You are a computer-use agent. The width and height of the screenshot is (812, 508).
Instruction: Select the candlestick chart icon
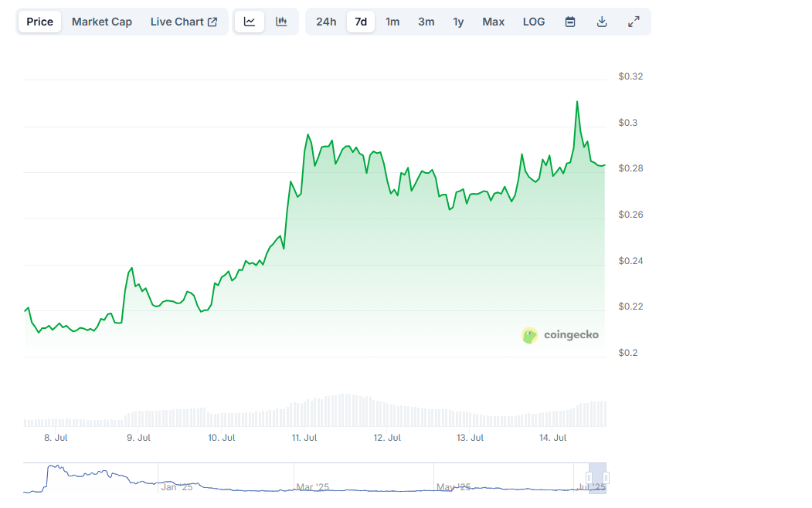coord(281,21)
